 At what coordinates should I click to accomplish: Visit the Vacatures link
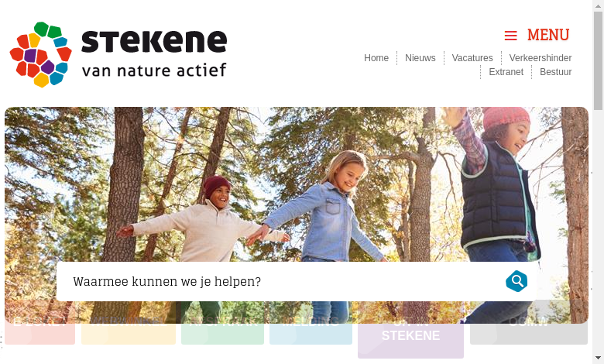click(x=472, y=58)
